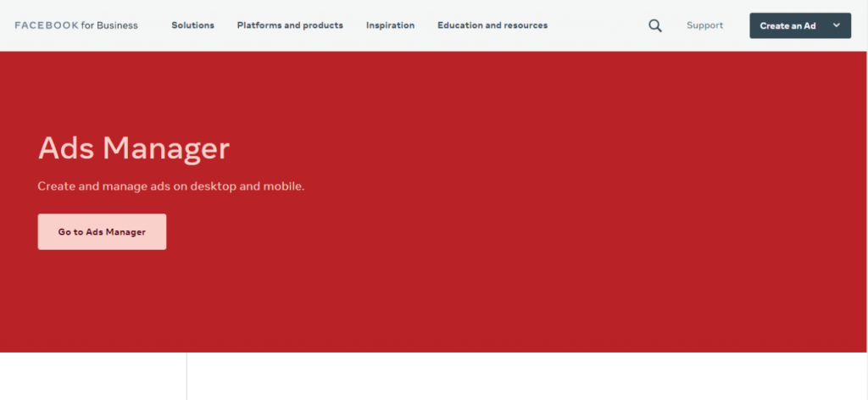
Task: Open Platforms and products menu
Action: click(290, 25)
